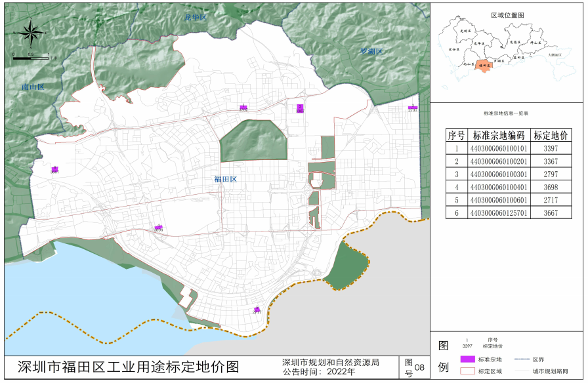This screenshot has width=588, height=383.
Task: Click the 龙华区 district label
Action: coord(195,17)
